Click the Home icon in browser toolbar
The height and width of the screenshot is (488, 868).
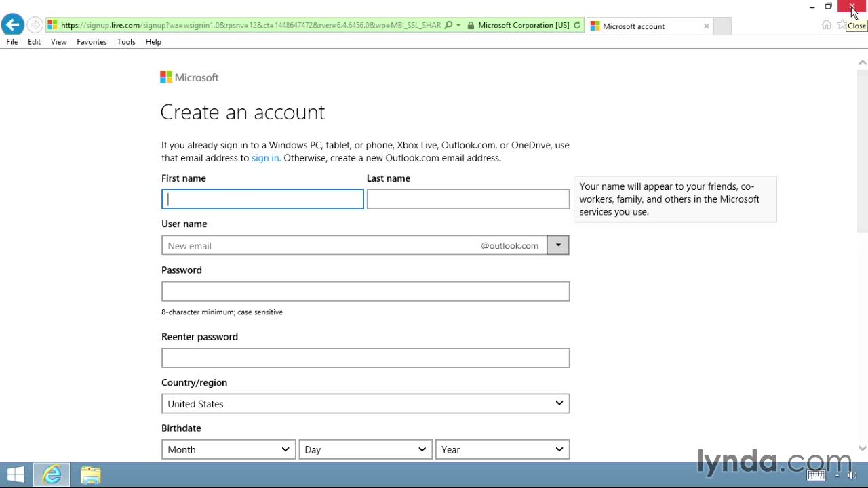click(x=826, y=25)
